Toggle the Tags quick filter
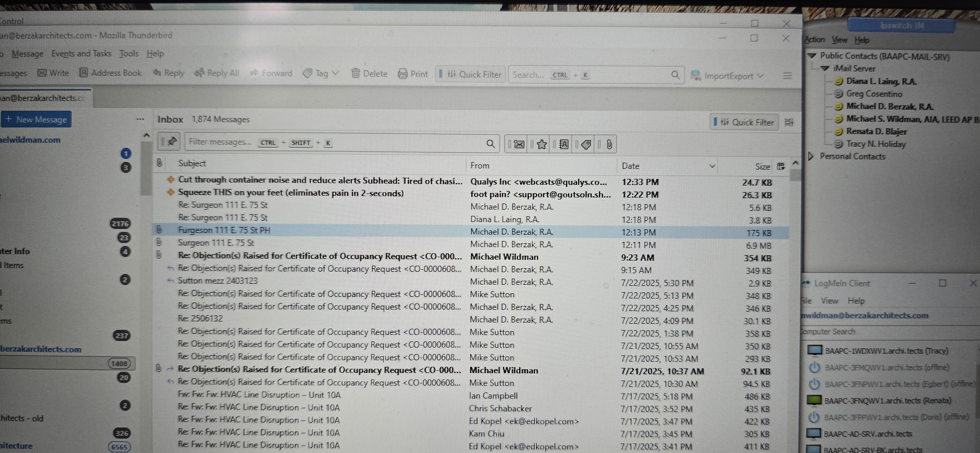 click(586, 144)
